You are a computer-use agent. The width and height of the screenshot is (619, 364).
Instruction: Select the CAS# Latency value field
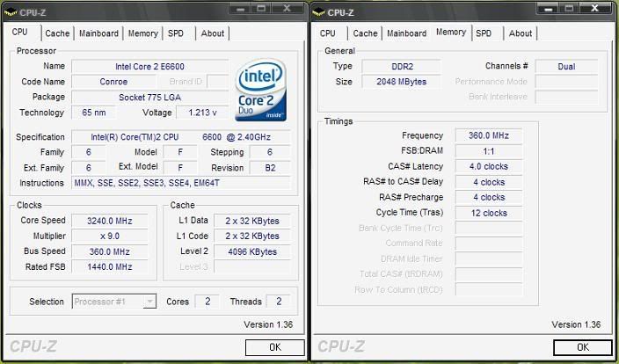pyautogui.click(x=488, y=166)
